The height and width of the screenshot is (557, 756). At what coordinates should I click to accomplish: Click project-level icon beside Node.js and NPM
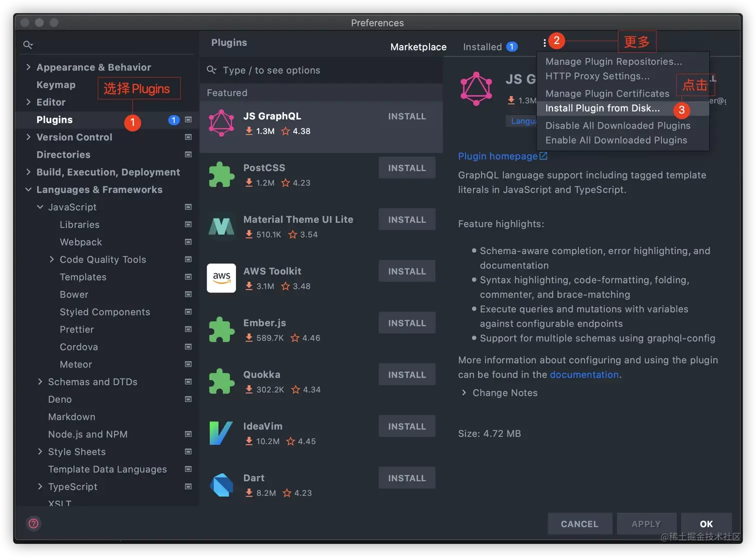pyautogui.click(x=188, y=434)
